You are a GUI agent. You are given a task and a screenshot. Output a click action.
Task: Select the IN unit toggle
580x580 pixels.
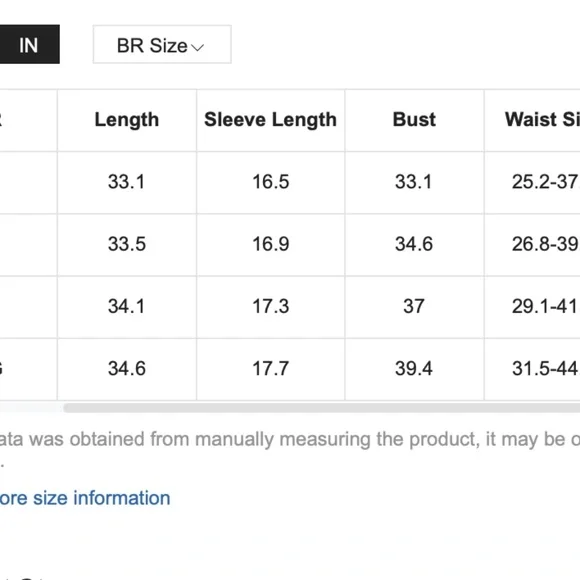pos(29,44)
